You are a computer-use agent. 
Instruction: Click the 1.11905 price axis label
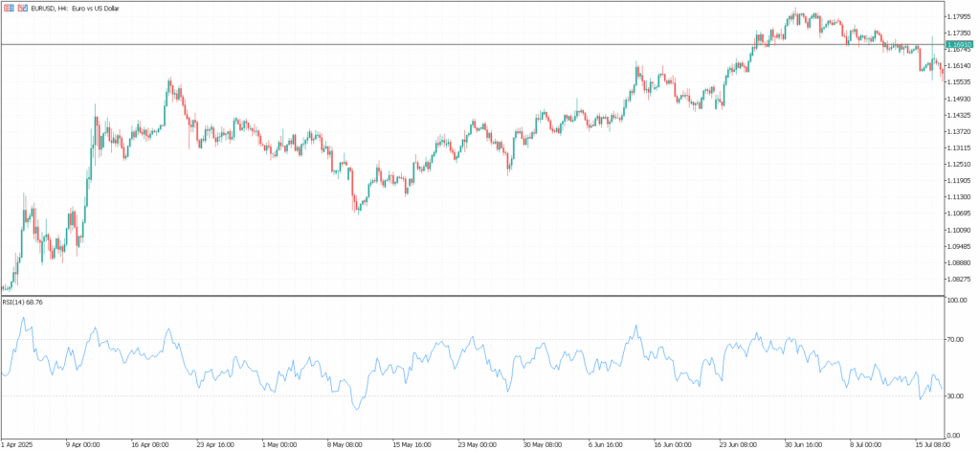tap(959, 181)
